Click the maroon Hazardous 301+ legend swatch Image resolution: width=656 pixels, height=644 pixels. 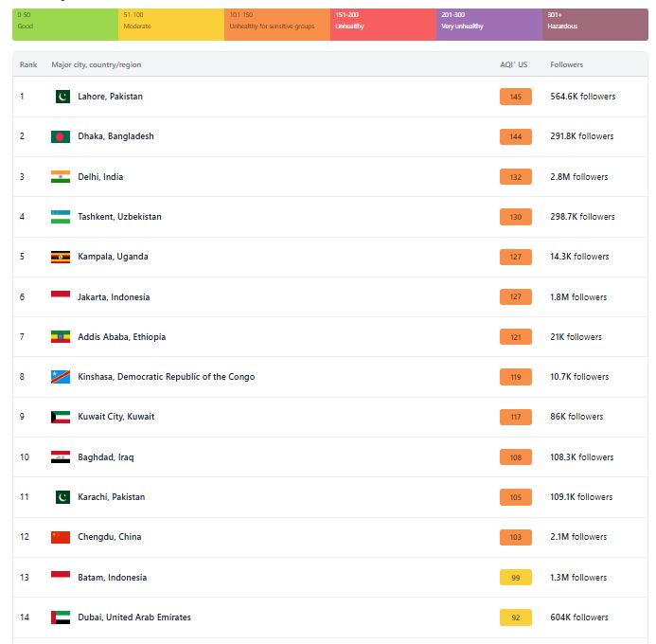pos(595,25)
